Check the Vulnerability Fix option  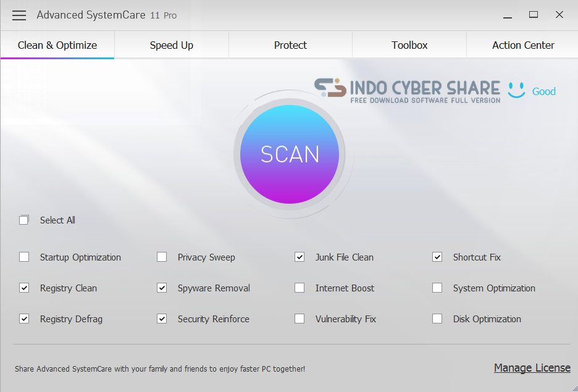click(x=299, y=319)
